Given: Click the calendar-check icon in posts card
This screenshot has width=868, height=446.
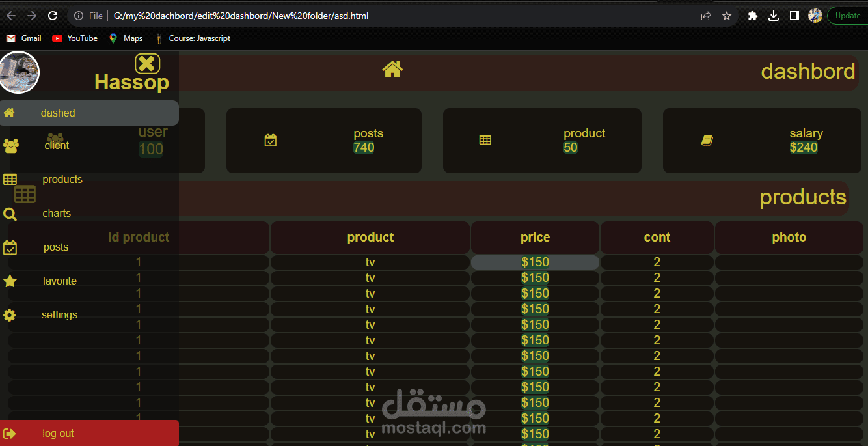Looking at the screenshot, I should click(271, 140).
